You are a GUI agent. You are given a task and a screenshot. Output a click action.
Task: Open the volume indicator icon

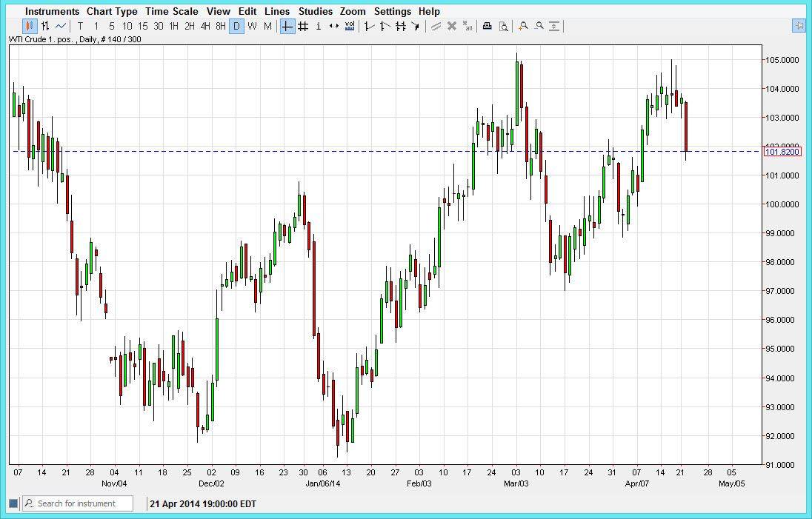[x=348, y=26]
